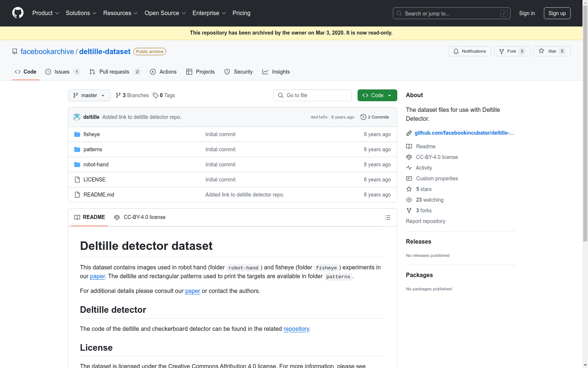
Task: Fork this repository
Action: tap(512, 51)
